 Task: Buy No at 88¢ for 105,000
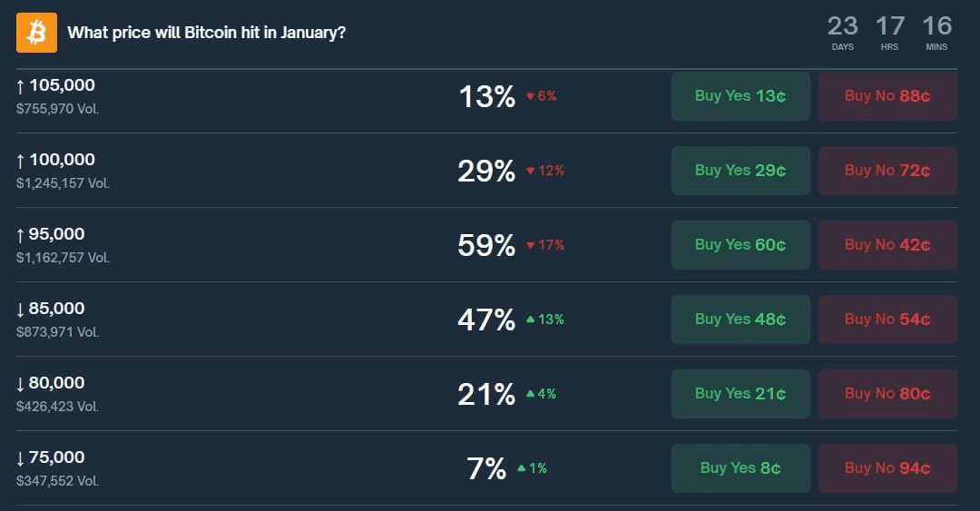click(x=887, y=96)
